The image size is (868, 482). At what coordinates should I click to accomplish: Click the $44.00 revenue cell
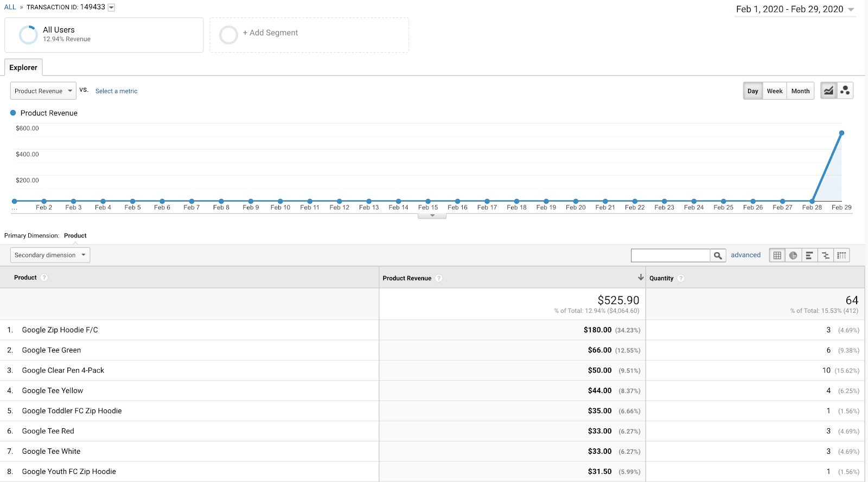coord(599,390)
